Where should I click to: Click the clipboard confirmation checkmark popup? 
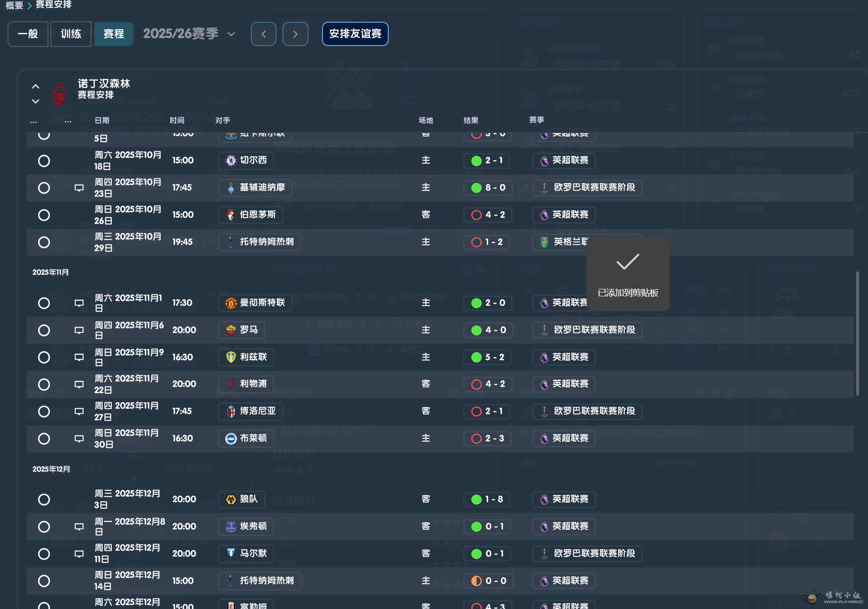[628, 274]
